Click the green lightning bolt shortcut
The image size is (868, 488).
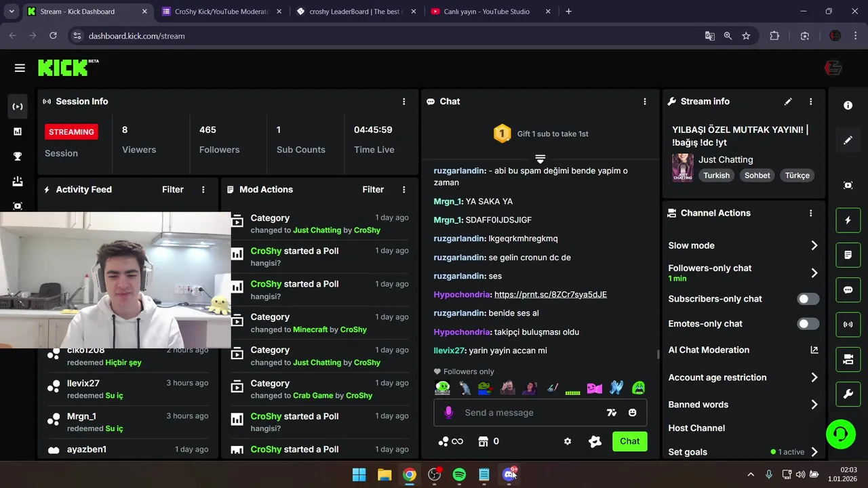coord(848,220)
